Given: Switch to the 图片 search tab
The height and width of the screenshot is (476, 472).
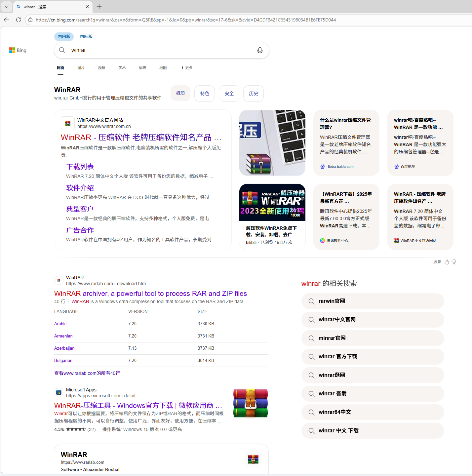Looking at the screenshot, I should pyautogui.click(x=81, y=68).
